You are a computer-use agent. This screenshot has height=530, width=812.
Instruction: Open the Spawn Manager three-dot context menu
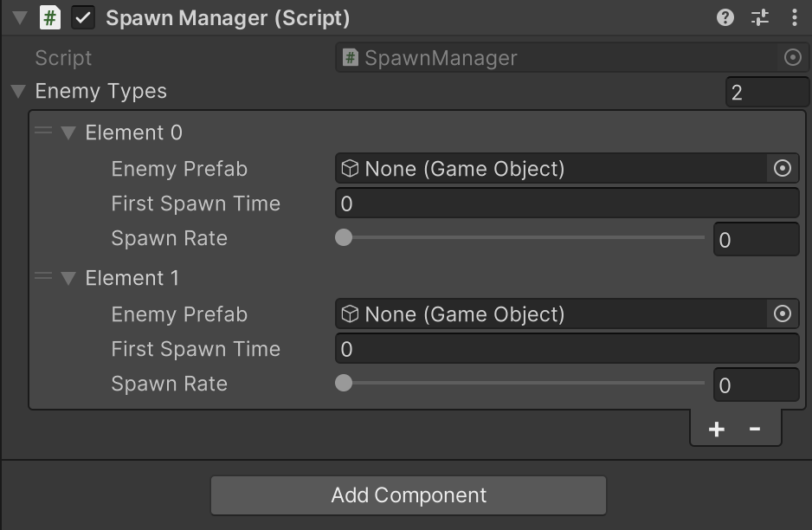795,17
